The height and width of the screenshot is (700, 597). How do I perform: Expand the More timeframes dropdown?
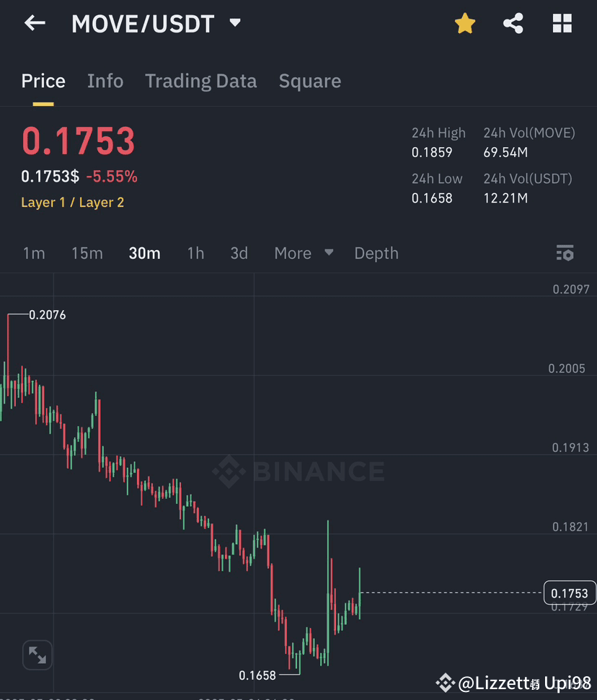(304, 253)
